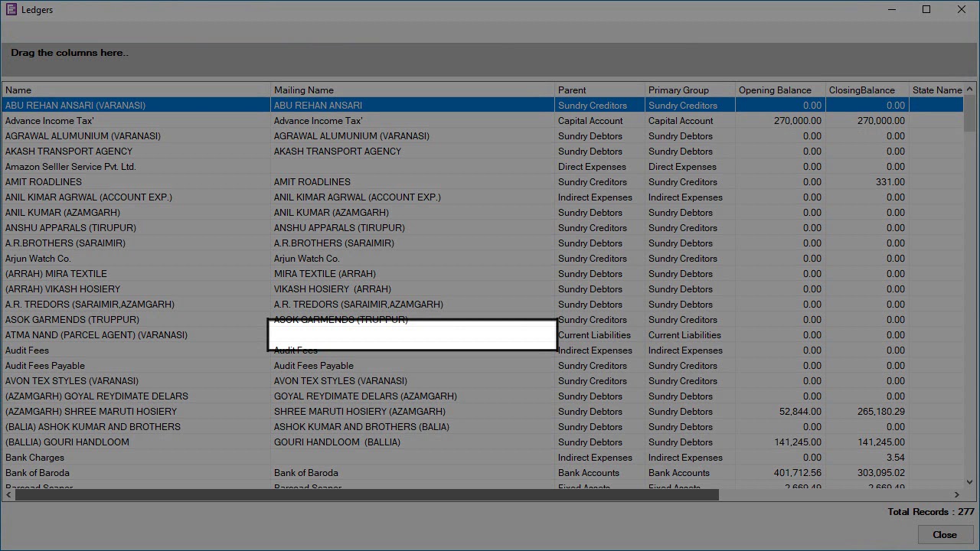Screen dimensions: 980x551
Task: Select ANSHU APPARALS (TIRUPUR) in Name column
Action: [137, 227]
